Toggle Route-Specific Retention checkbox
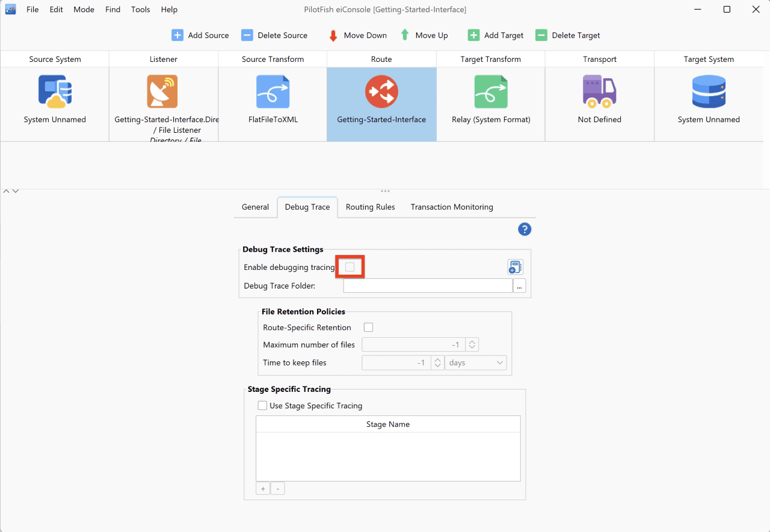770x532 pixels. click(x=369, y=328)
